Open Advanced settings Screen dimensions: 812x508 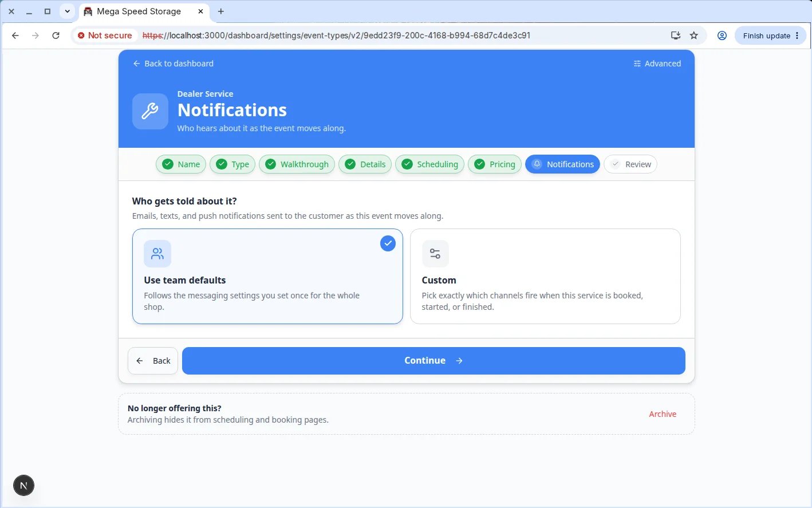point(657,64)
